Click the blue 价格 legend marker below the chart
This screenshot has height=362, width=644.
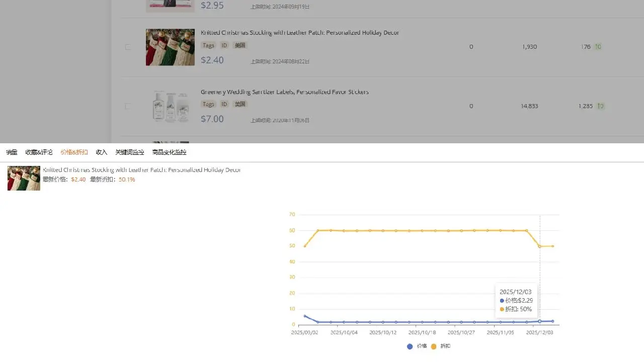click(x=410, y=346)
